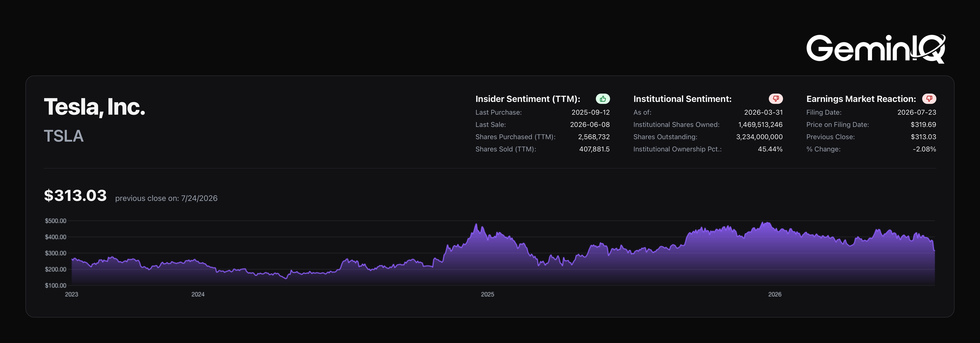Image resolution: width=980 pixels, height=343 pixels.
Task: Click the Last Purchase date 2025-09-12
Action: pyautogui.click(x=590, y=113)
